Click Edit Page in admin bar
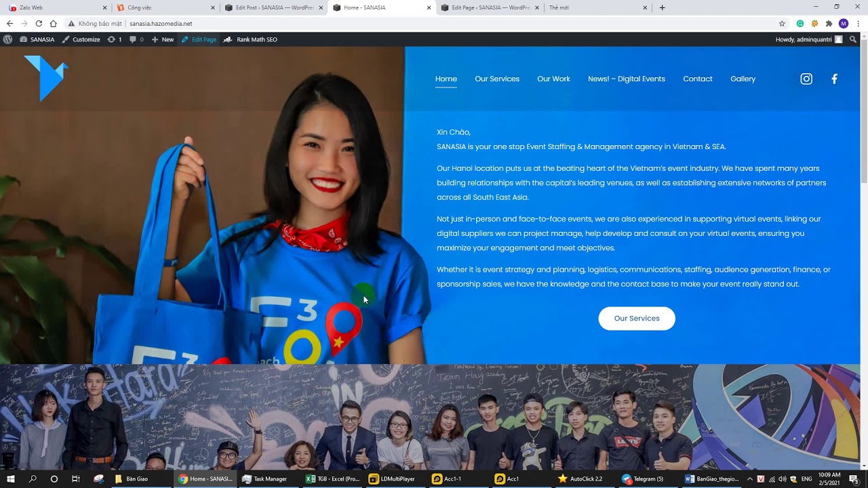 coord(199,39)
